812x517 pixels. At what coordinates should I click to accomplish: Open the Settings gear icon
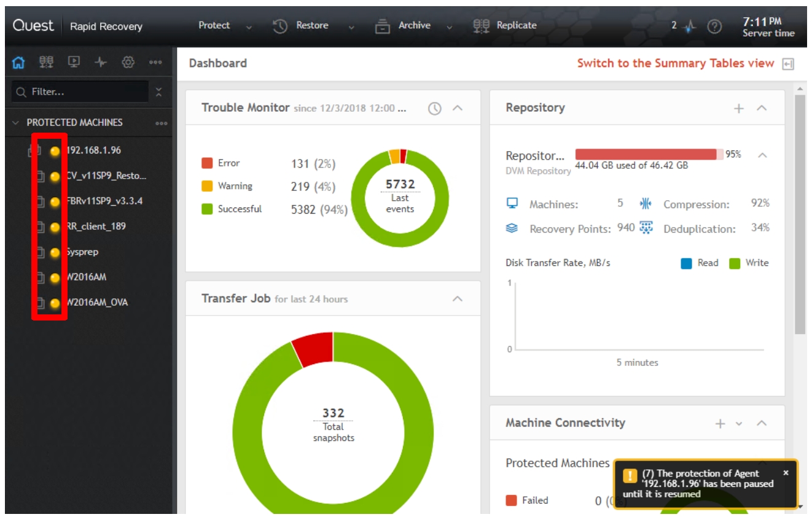tap(128, 62)
